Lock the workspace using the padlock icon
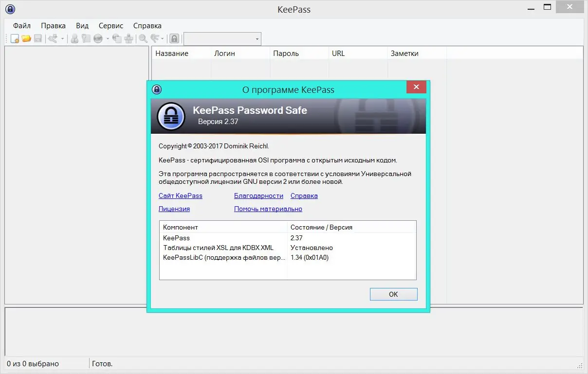The width and height of the screenshot is (588, 374). click(x=174, y=38)
